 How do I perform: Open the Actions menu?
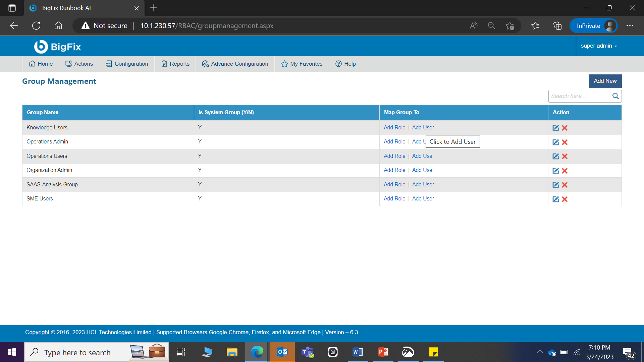(79, 64)
